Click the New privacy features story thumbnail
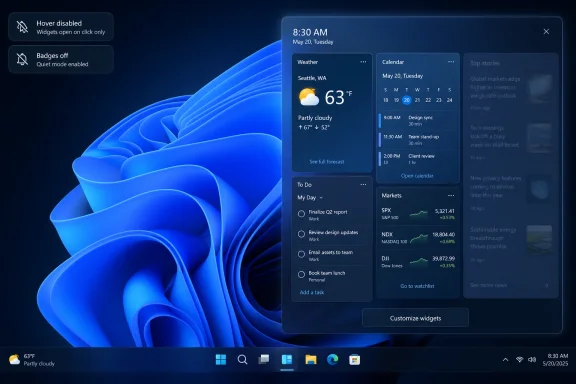This screenshot has height=384, width=576. [539, 189]
